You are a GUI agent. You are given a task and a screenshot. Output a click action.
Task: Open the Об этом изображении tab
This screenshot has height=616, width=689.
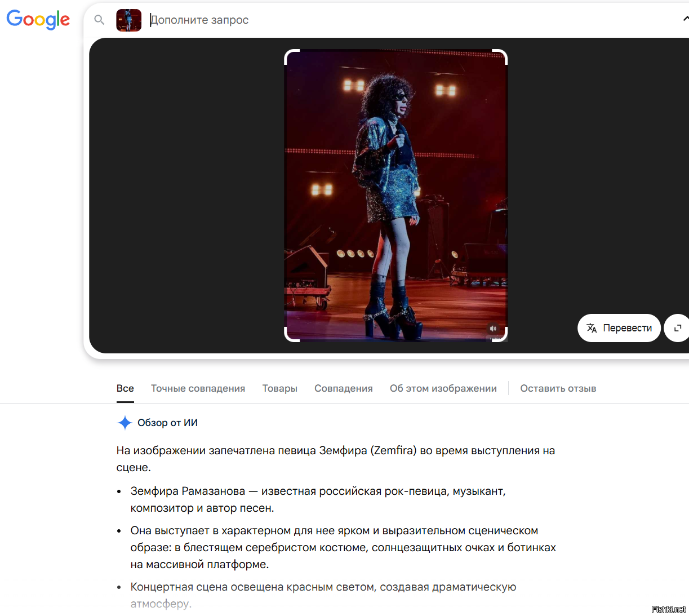(x=443, y=388)
